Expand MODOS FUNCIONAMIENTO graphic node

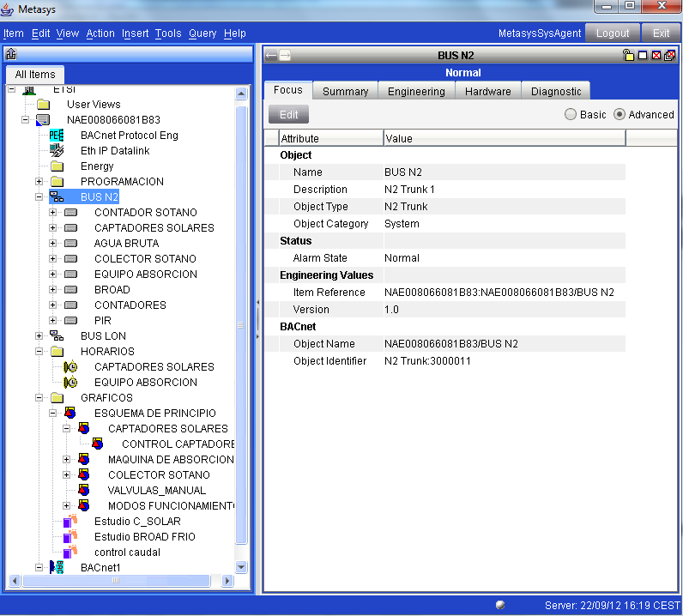tap(67, 506)
